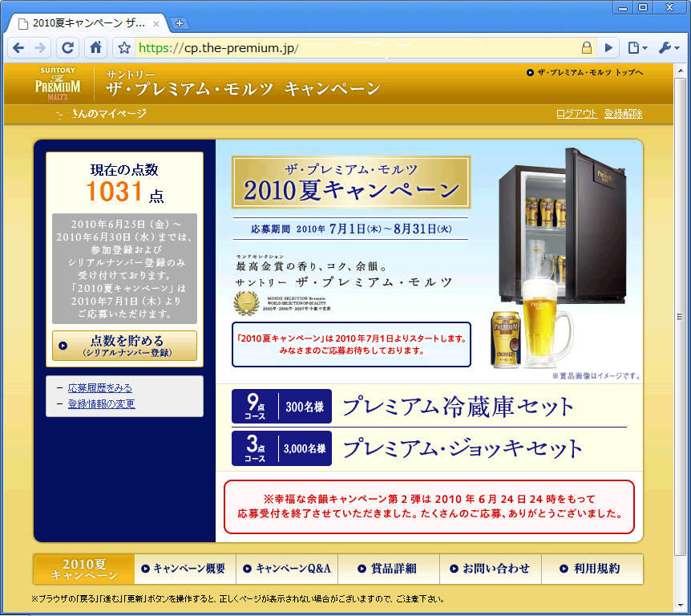Image resolution: width=691 pixels, height=616 pixels.
Task: Click the 3点コース 3,000名様 badge
Action: 281,448
